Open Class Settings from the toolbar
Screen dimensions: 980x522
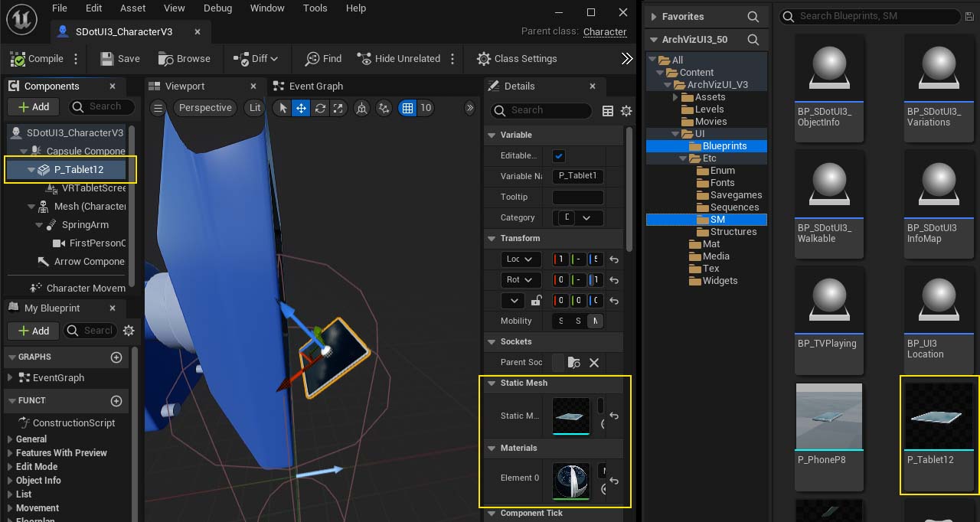(x=517, y=59)
